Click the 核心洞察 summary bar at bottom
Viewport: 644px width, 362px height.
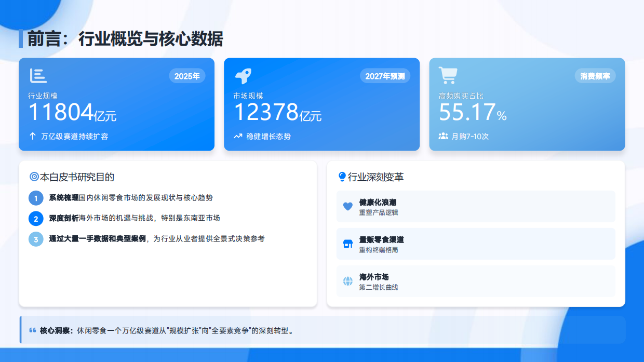[322, 329]
